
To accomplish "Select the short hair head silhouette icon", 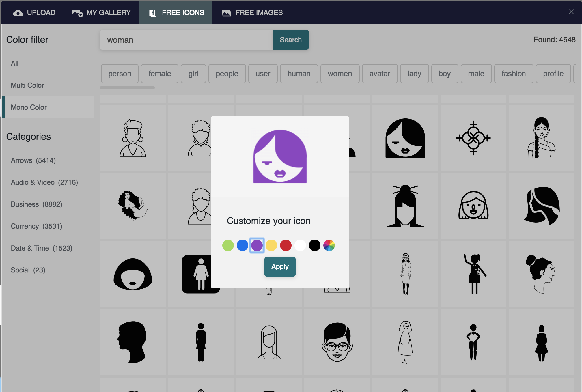I will pyautogui.click(x=133, y=342).
